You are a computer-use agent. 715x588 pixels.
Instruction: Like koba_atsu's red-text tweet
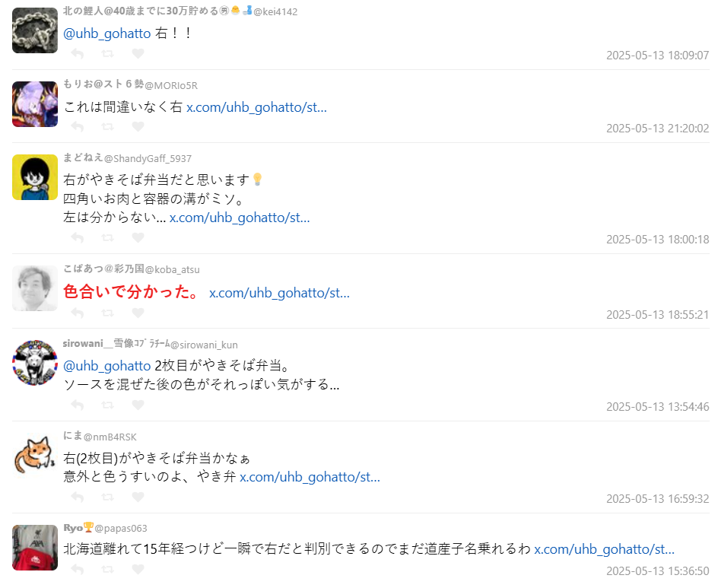tap(138, 313)
